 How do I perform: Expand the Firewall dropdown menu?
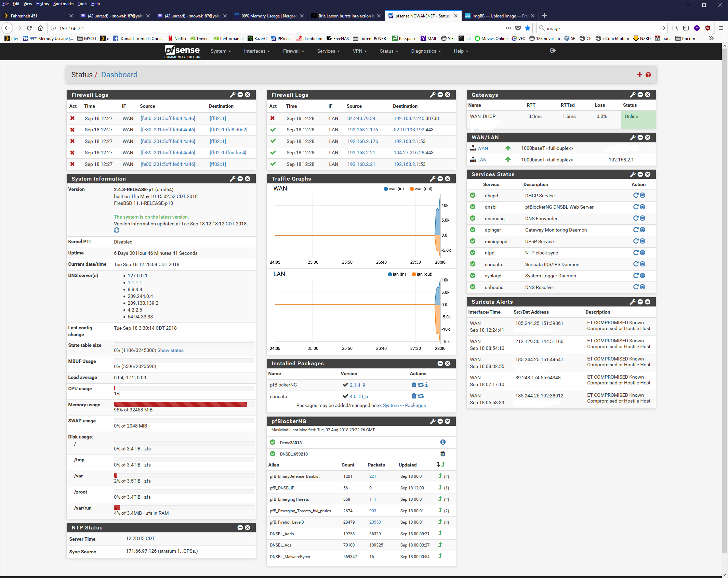click(x=293, y=51)
